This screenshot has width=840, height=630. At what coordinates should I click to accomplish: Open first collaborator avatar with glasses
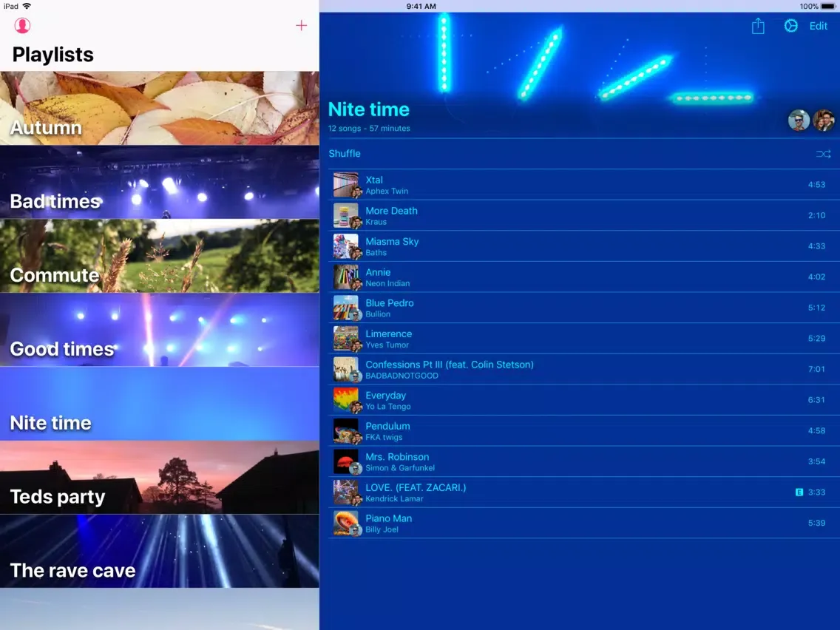coord(799,121)
